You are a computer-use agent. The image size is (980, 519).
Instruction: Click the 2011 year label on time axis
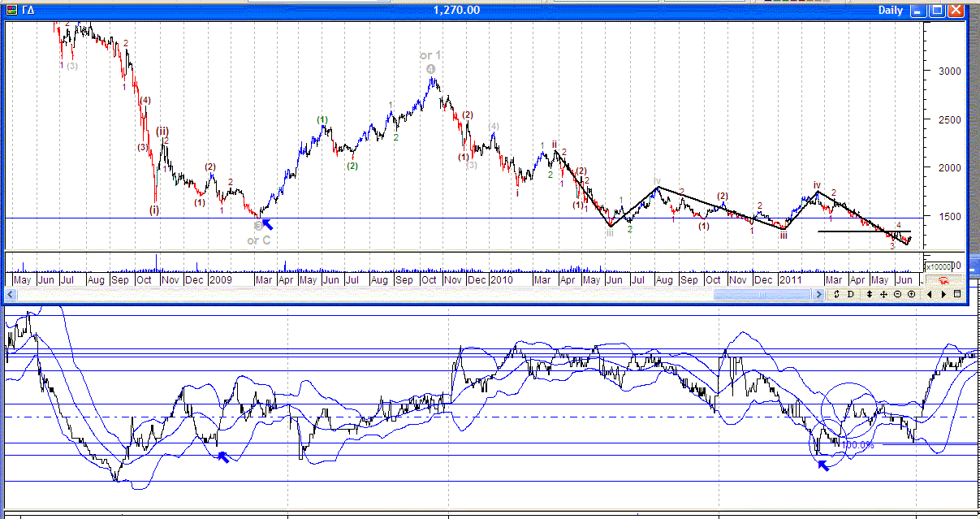792,280
